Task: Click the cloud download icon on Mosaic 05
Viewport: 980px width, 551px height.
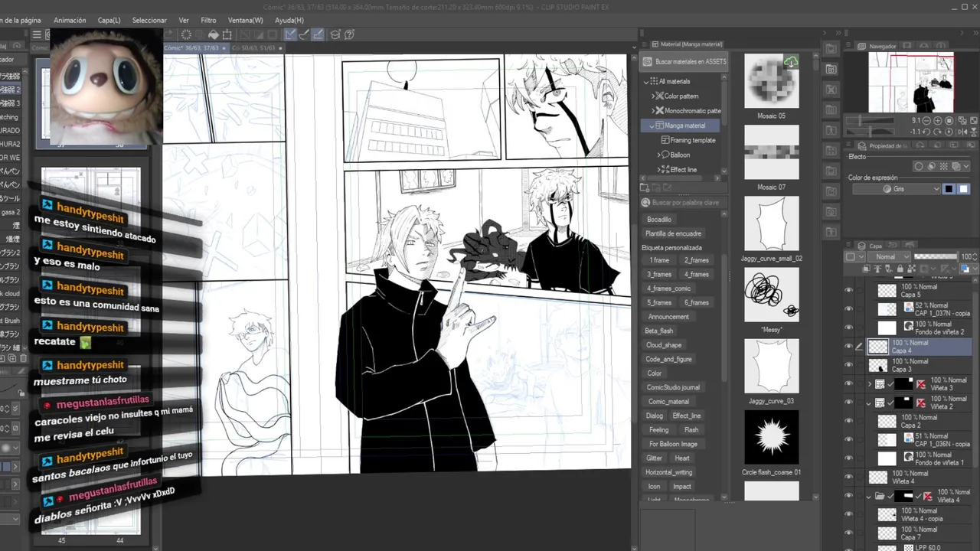Action: click(791, 62)
